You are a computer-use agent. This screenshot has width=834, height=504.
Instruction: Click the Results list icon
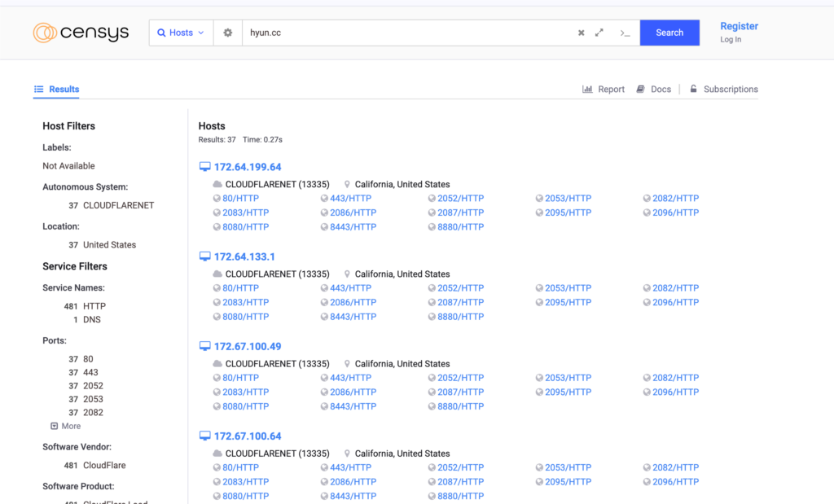click(x=39, y=89)
